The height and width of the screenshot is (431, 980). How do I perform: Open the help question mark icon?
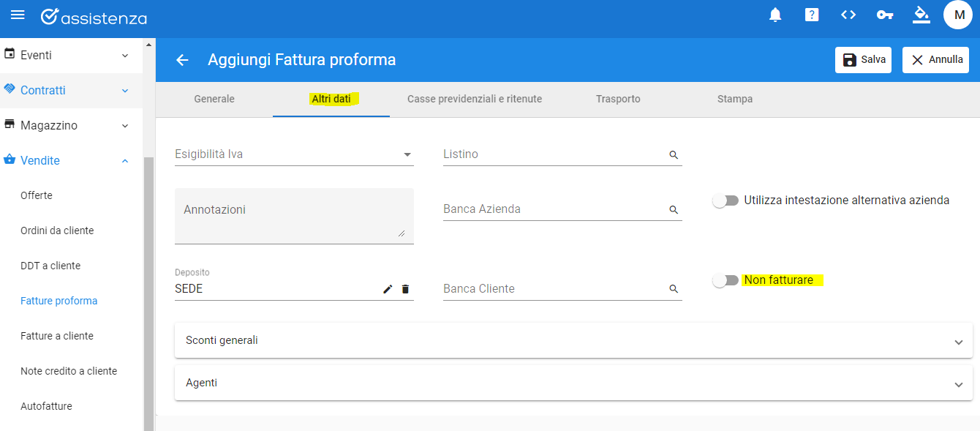click(x=812, y=15)
